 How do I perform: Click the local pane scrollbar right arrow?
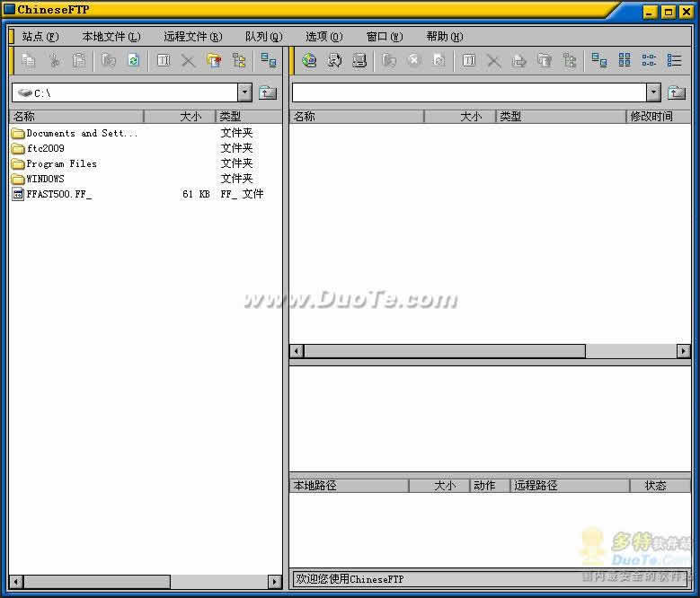pyautogui.click(x=275, y=581)
